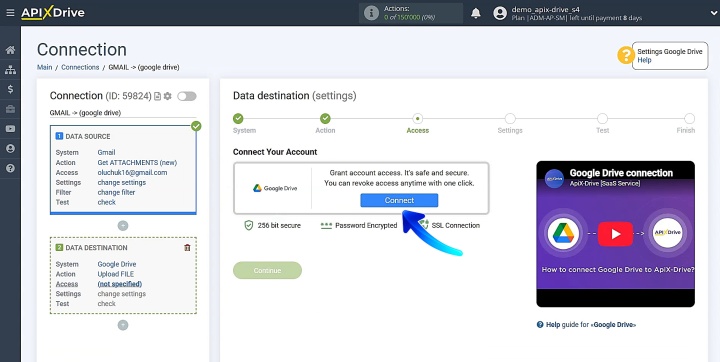Click the 256 bit secure shield icon
The height and width of the screenshot is (362, 720).
pyautogui.click(x=248, y=226)
